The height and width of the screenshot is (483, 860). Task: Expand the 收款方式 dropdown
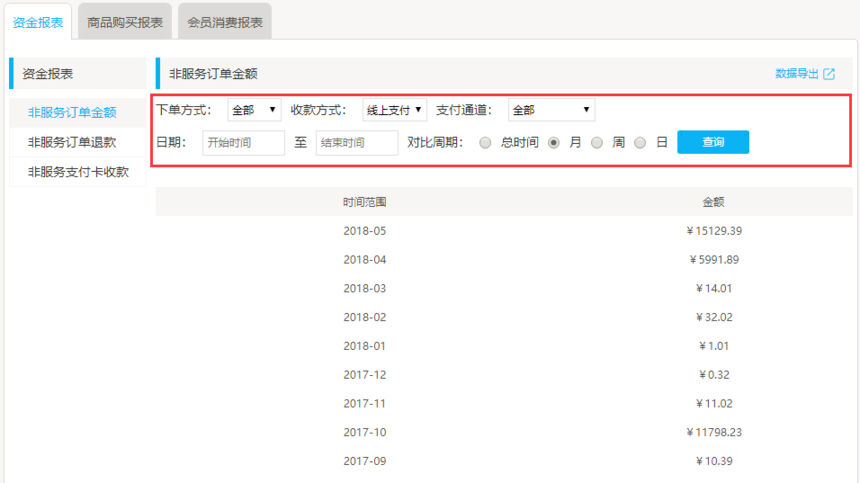[x=394, y=110]
